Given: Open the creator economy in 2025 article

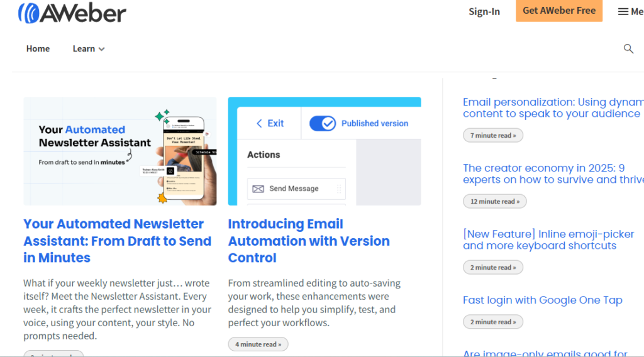Looking at the screenshot, I should pos(553,174).
